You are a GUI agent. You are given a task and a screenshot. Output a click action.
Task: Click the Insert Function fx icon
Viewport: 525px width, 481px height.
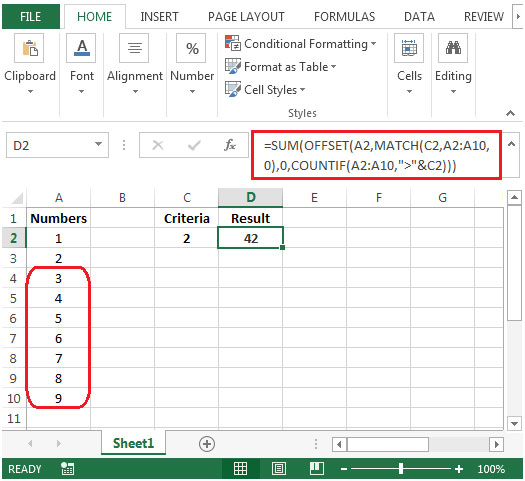point(230,145)
